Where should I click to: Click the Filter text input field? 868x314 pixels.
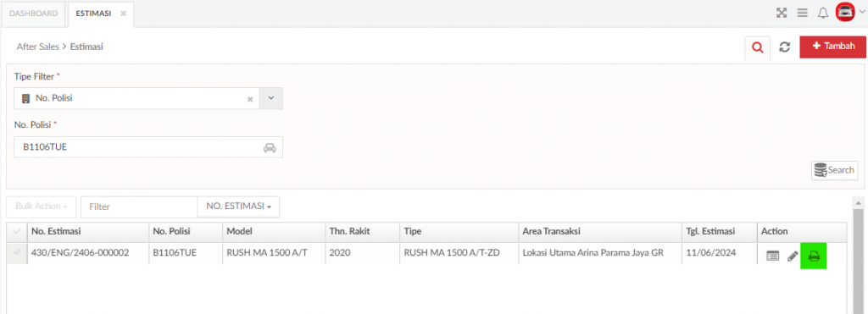139,207
